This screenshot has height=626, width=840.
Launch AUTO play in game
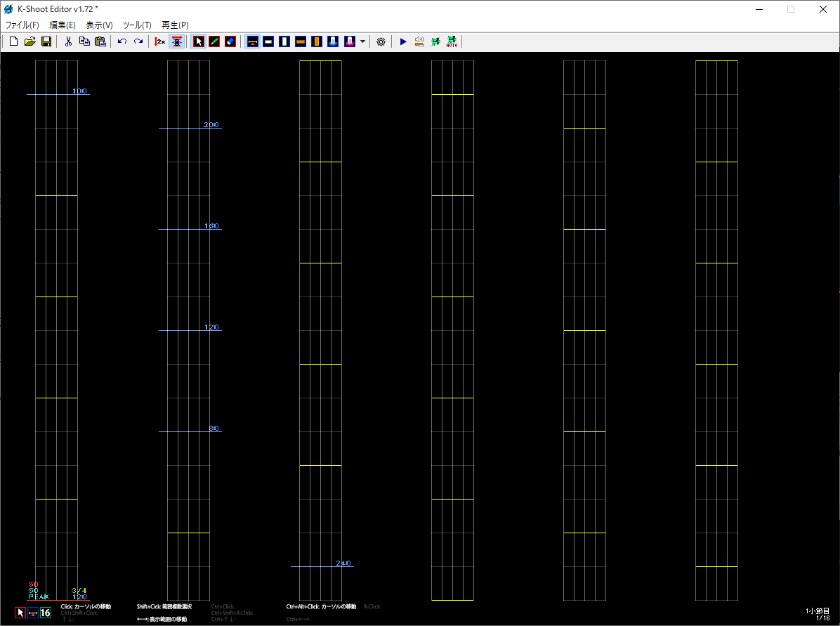(x=452, y=41)
